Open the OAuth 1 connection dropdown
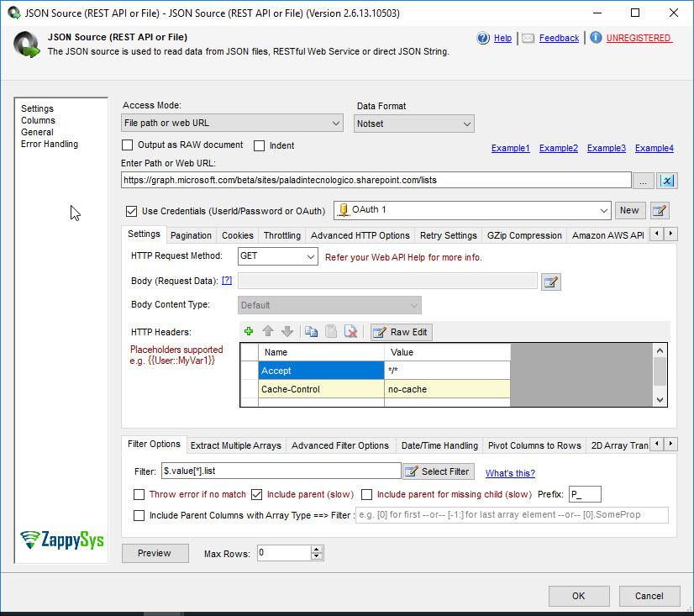Screen dimensions: 694x616 point(472,210)
